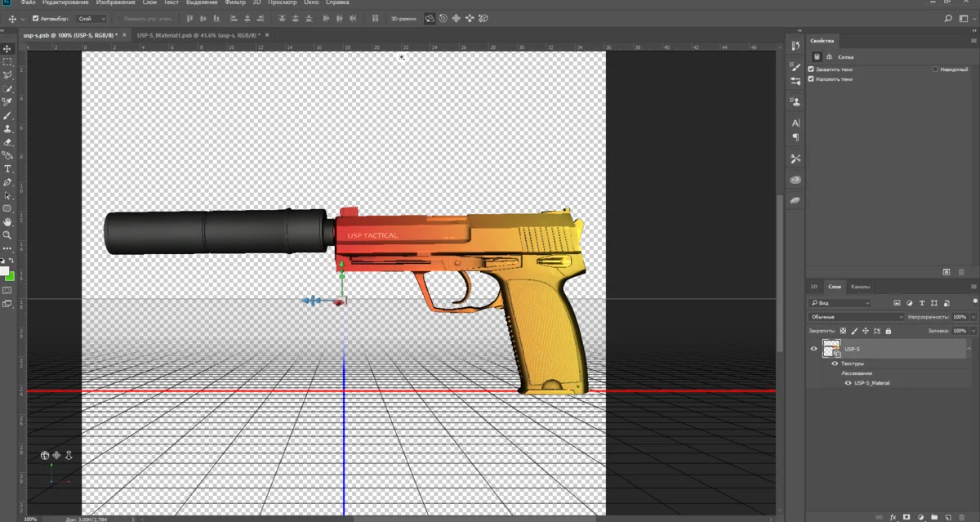This screenshot has width=980, height=522.
Task: Hide the USP-S_Material texture eye
Action: click(x=848, y=382)
